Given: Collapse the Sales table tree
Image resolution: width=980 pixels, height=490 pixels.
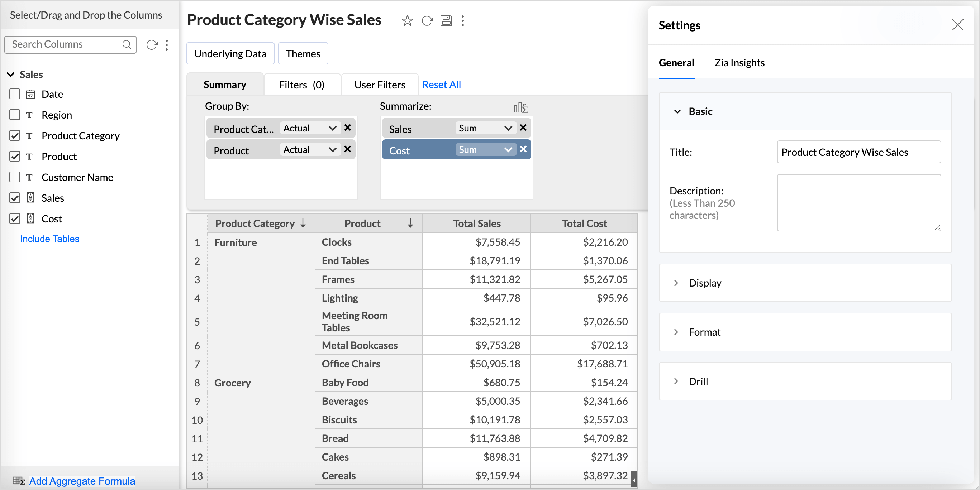Looking at the screenshot, I should click(x=11, y=75).
